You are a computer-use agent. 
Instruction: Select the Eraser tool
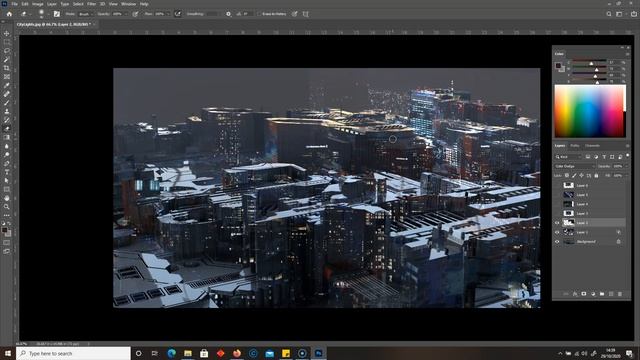click(x=7, y=129)
